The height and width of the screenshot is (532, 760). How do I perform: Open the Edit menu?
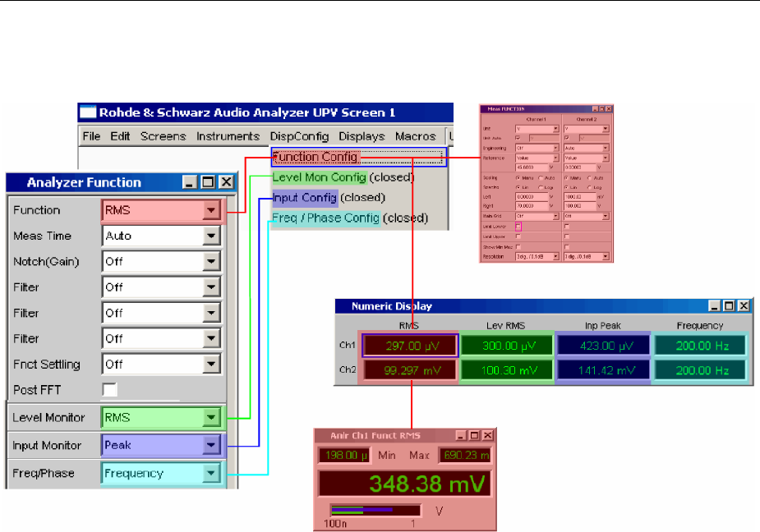[120, 136]
